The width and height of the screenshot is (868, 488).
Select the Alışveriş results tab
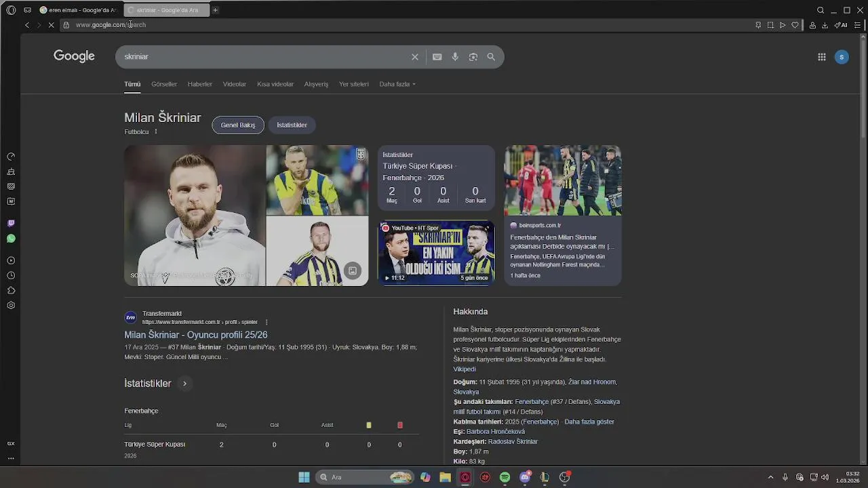point(316,84)
